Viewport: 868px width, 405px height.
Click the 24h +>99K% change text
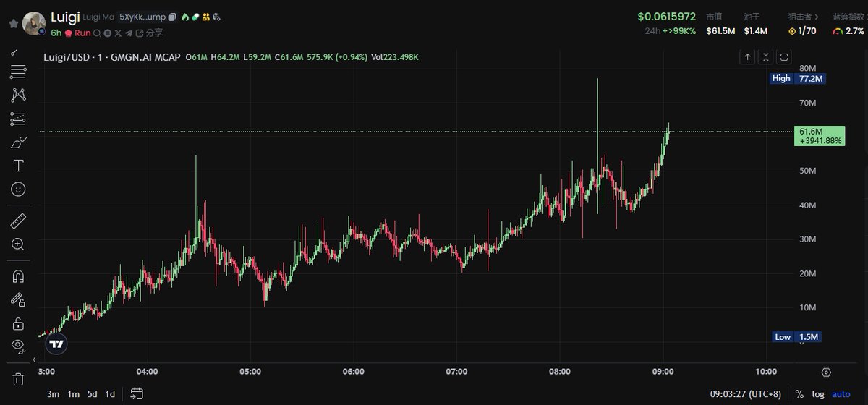tap(669, 31)
